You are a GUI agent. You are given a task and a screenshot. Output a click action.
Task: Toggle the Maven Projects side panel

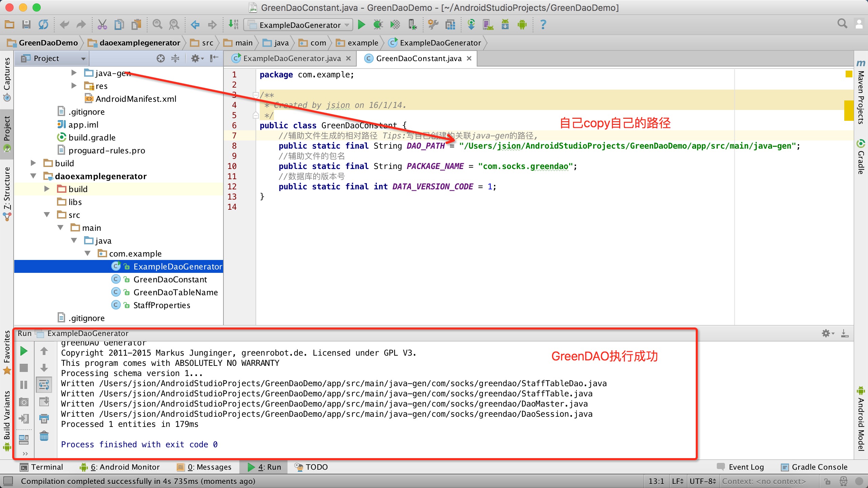tap(861, 92)
